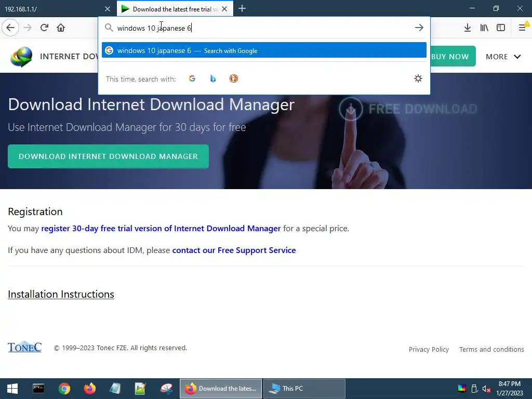Open contact our Free Support Service link
The width and height of the screenshot is (532, 399).
234,250
